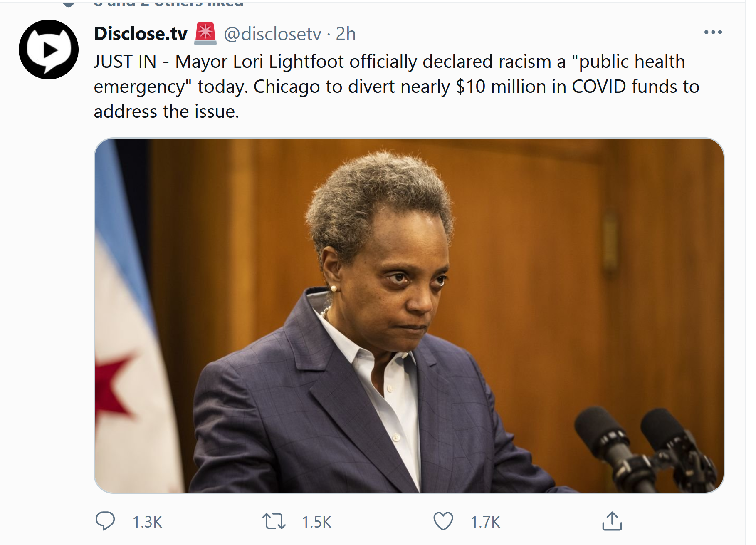Click the cut-off heart icon at top-left

tap(69, 4)
